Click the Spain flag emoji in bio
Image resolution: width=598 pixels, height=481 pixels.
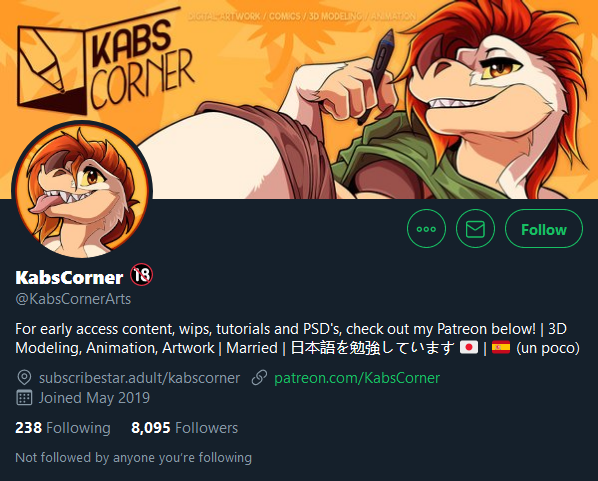[501, 348]
